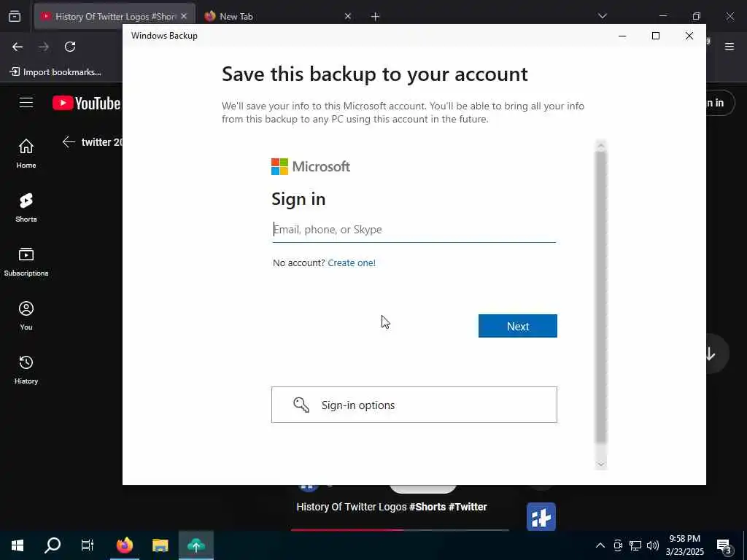Image resolution: width=747 pixels, height=560 pixels.
Task: Switch to the New Tab tab
Action: 278,16
